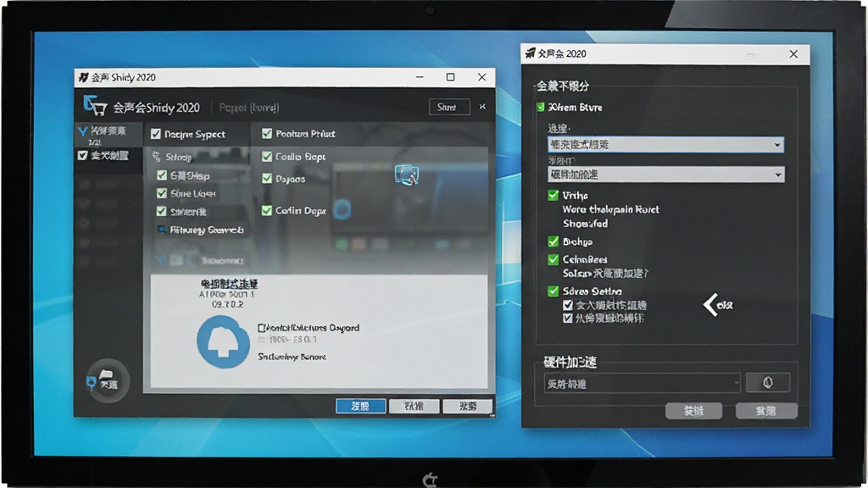Click the blue highlighted button in Shidy footer

pyautogui.click(x=360, y=406)
